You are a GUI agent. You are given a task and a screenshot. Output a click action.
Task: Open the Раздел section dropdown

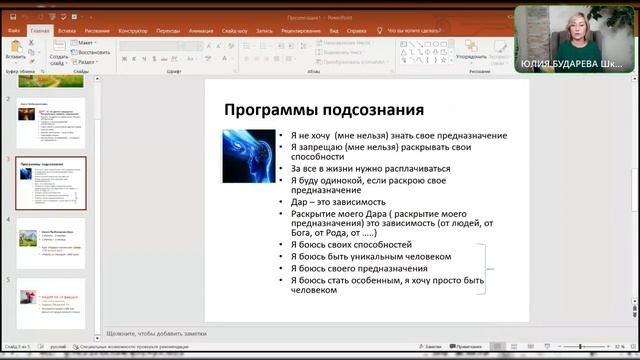pos(85,62)
